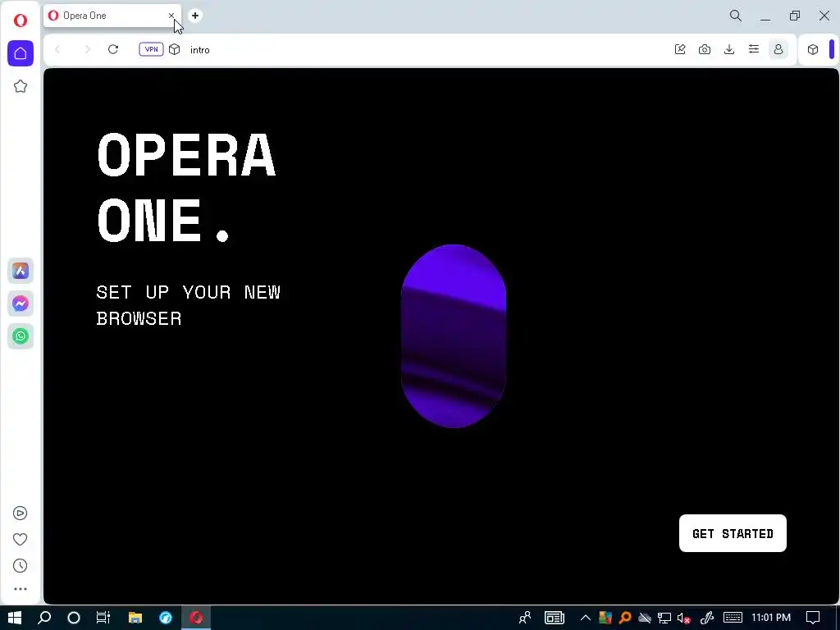Open History clock icon in sidebar
The width and height of the screenshot is (840, 630).
pos(21,566)
